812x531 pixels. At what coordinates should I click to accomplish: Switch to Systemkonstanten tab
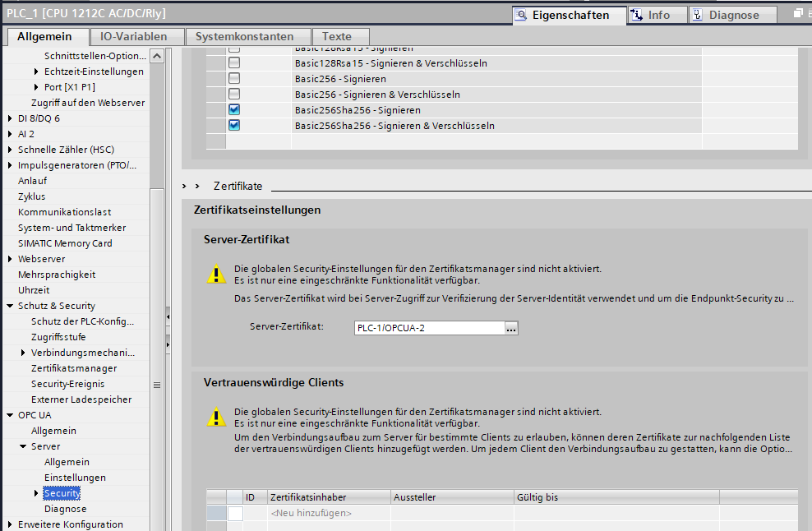[x=248, y=37]
